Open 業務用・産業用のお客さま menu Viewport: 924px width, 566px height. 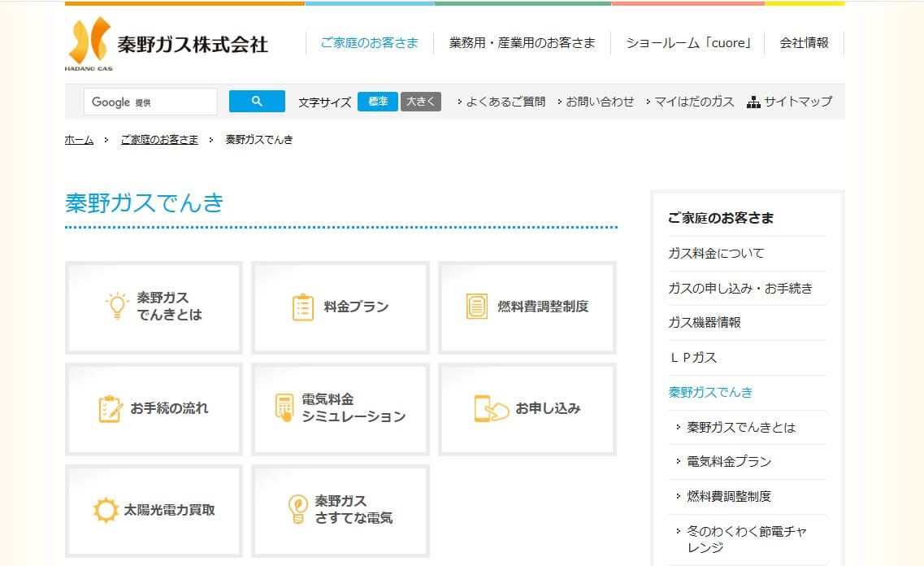coord(522,43)
